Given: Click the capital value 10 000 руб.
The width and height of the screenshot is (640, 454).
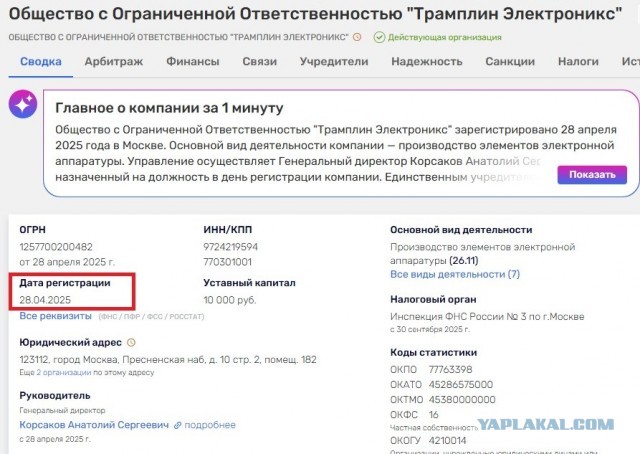Looking at the screenshot, I should coord(230,300).
